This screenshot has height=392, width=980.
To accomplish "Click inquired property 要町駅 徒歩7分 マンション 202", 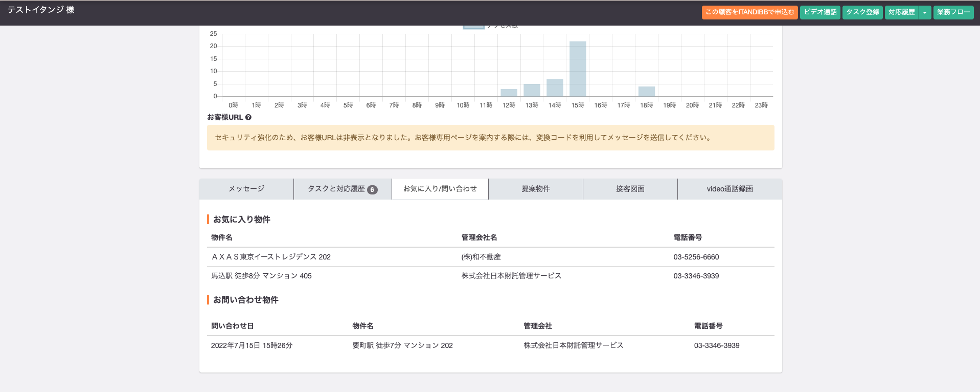I will pos(402,345).
